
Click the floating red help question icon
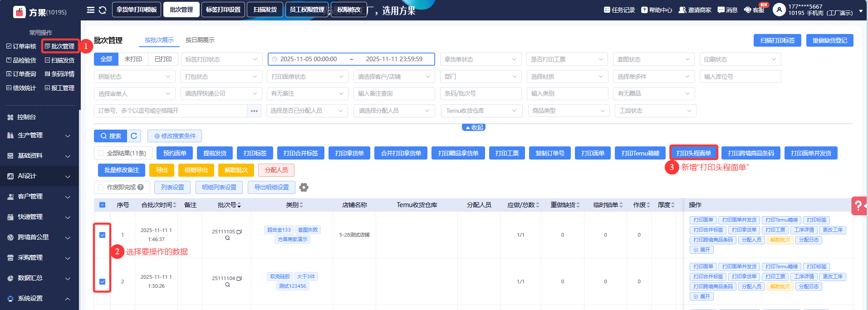click(858, 205)
